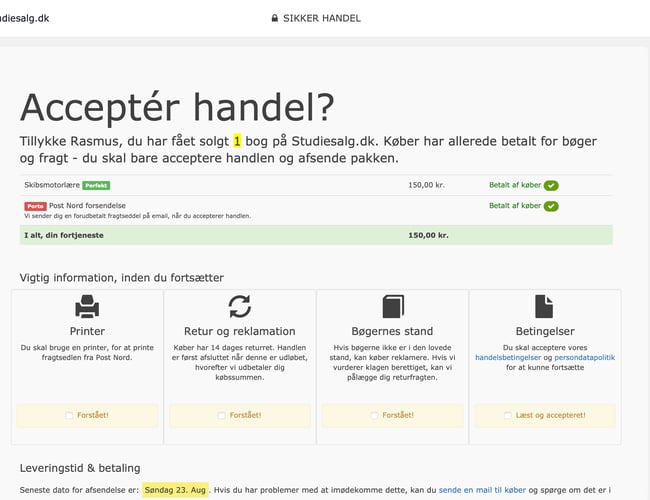Open the handelsbetingelser link

[510, 357]
